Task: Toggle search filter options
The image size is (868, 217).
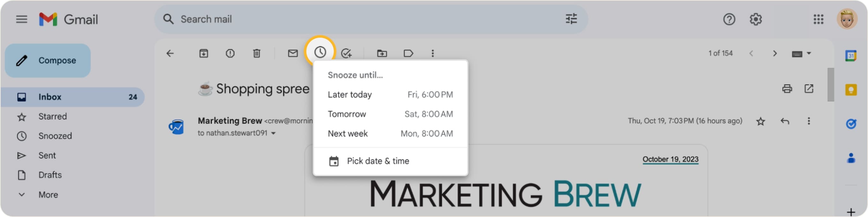Action: [x=571, y=19]
